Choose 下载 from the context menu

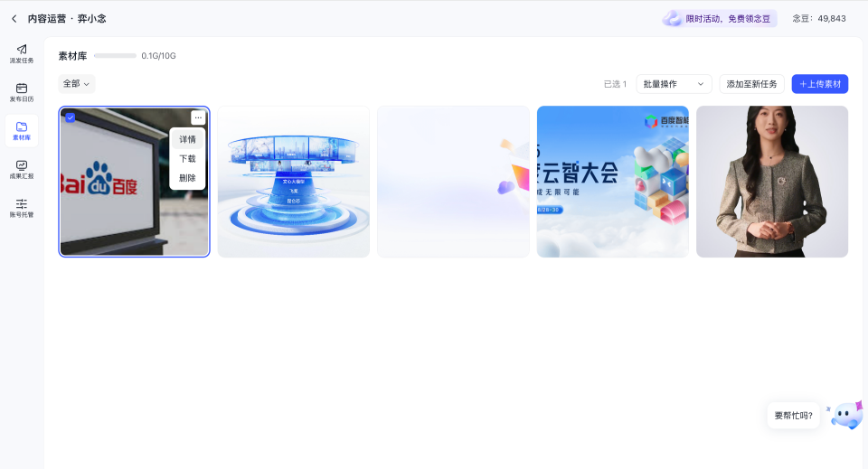[x=187, y=159]
